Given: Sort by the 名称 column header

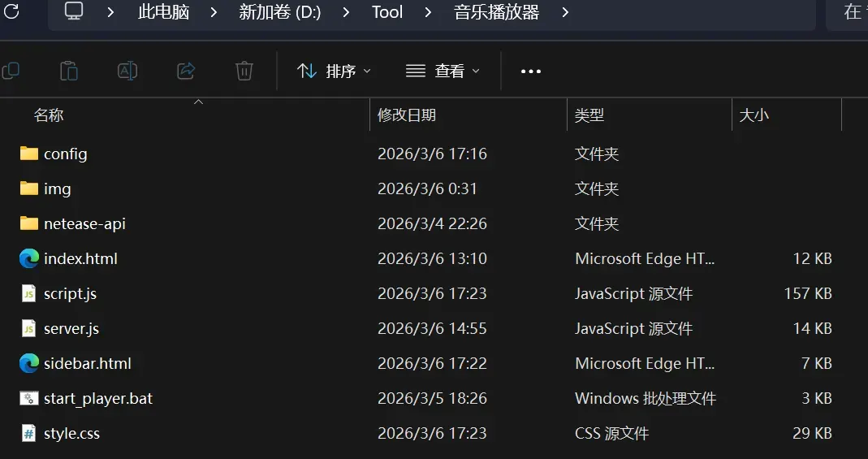Looking at the screenshot, I should tap(49, 115).
